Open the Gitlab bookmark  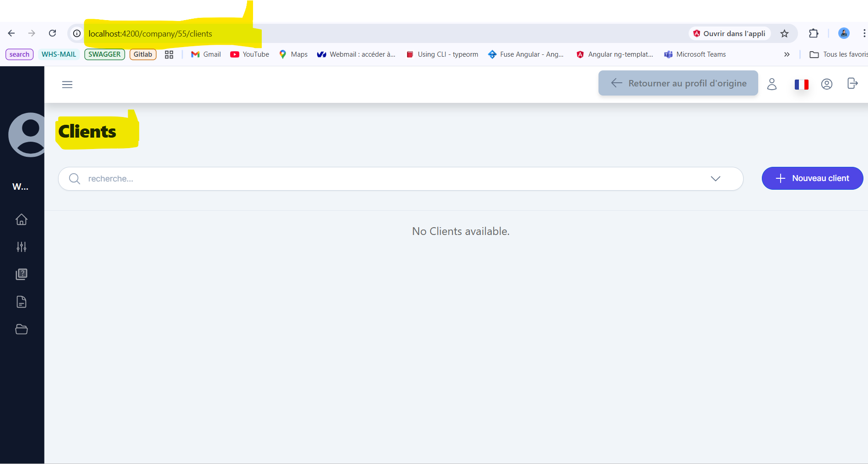coord(143,54)
